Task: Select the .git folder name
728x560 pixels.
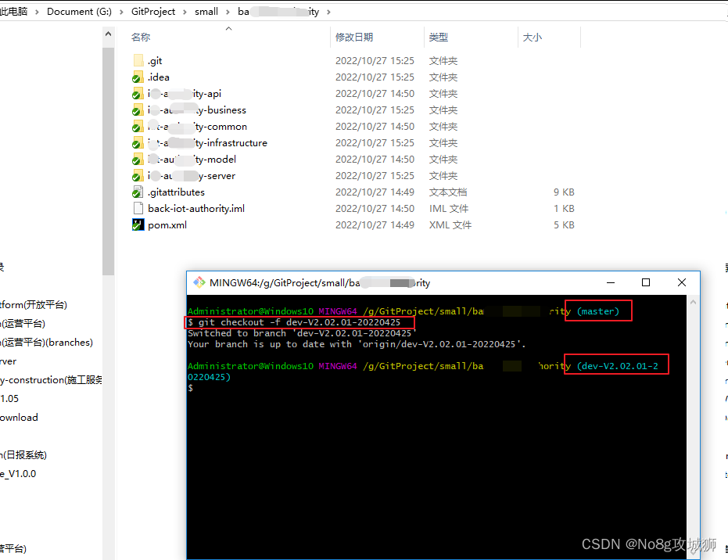Action: tap(155, 60)
